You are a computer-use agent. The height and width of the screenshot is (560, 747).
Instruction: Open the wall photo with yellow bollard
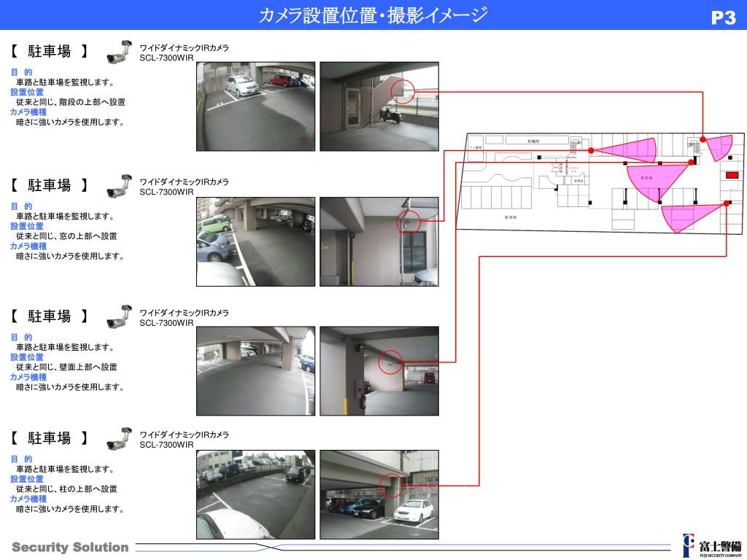point(379,371)
